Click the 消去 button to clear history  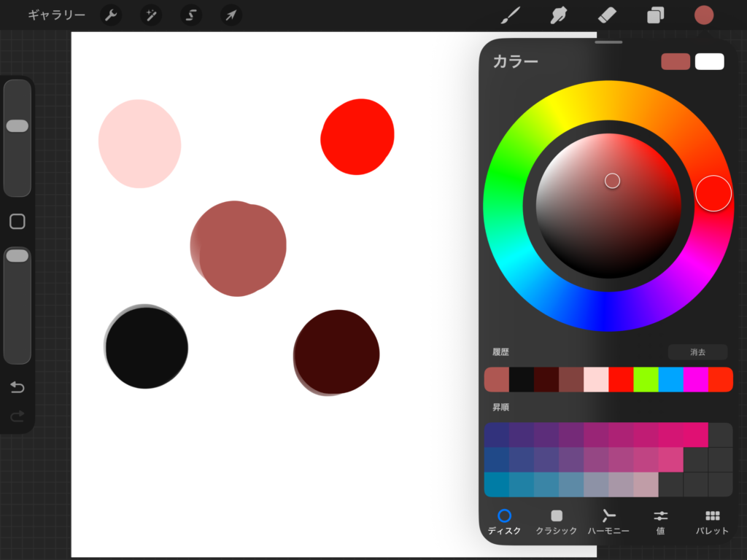coord(697,352)
